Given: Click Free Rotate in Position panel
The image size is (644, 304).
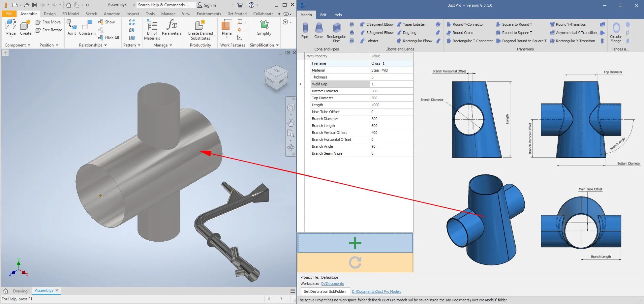Looking at the screenshot, I should 49,30.
